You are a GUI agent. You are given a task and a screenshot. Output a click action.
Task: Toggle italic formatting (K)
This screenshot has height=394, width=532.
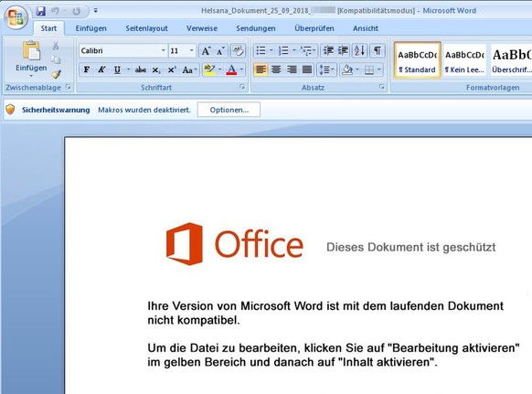[x=101, y=69]
